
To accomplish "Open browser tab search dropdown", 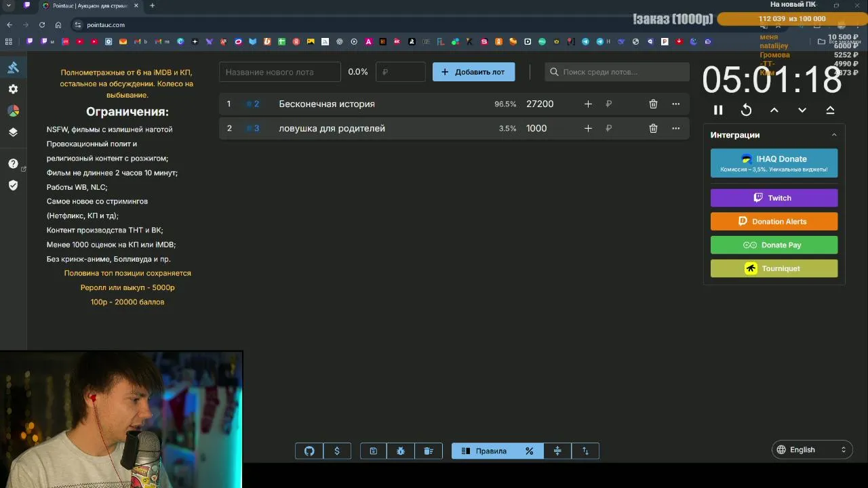I will click(8, 5).
